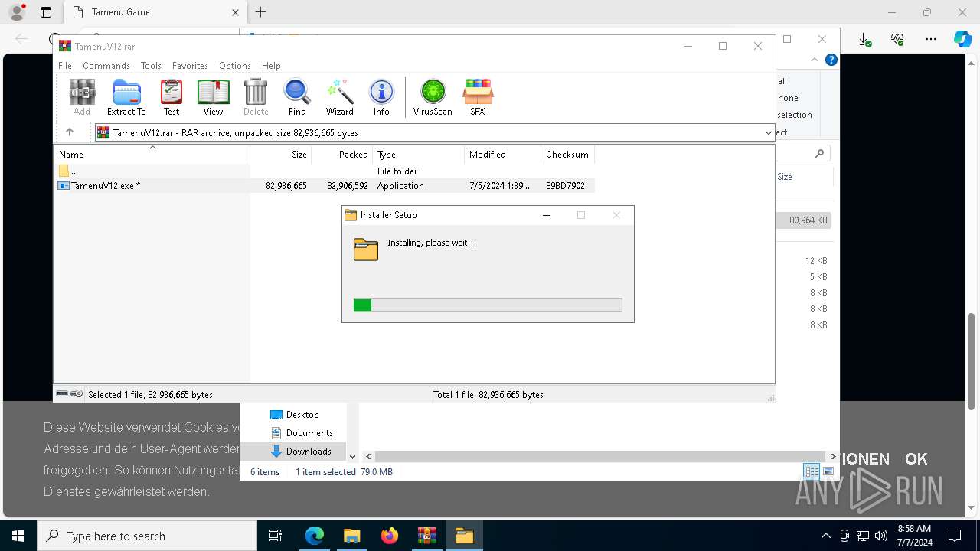Image resolution: width=980 pixels, height=551 pixels.
Task: Switch Explorer to large icons view
Action: 828,471
